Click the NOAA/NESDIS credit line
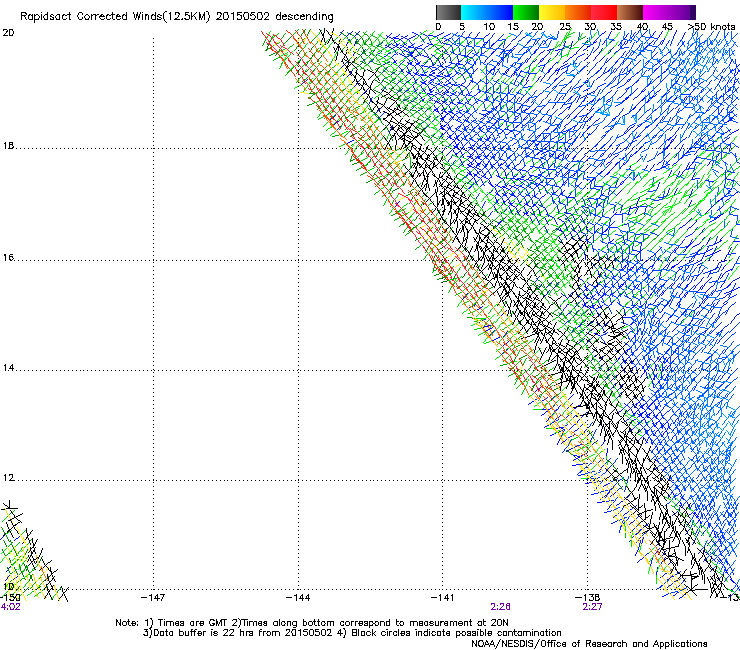This screenshot has width=740, height=650. pyautogui.click(x=589, y=644)
